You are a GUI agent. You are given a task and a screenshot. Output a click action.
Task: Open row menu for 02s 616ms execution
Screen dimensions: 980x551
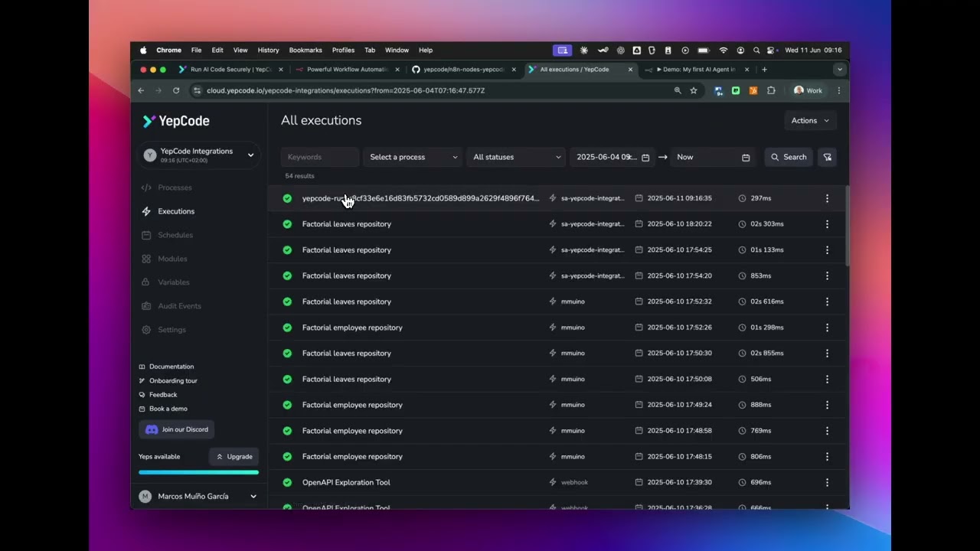(x=827, y=302)
